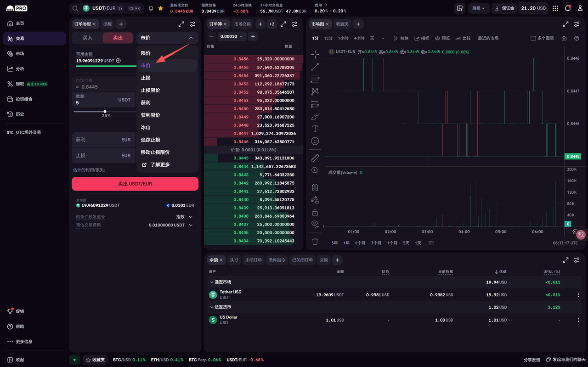Select the crosshair cursor tool on chart
The image size is (588, 367).
(x=315, y=55)
